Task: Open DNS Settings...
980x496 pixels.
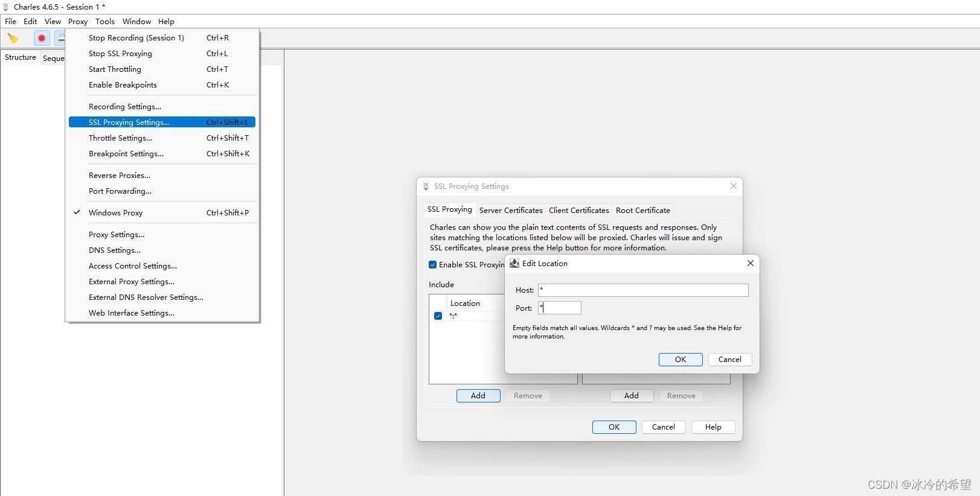Action: 162,250
